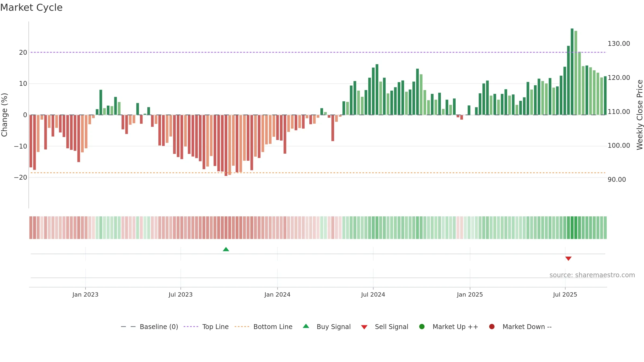Click the orange dotted Bottom Line sample in the legend
Viewport: 644px width, 362px height.
coord(242,327)
